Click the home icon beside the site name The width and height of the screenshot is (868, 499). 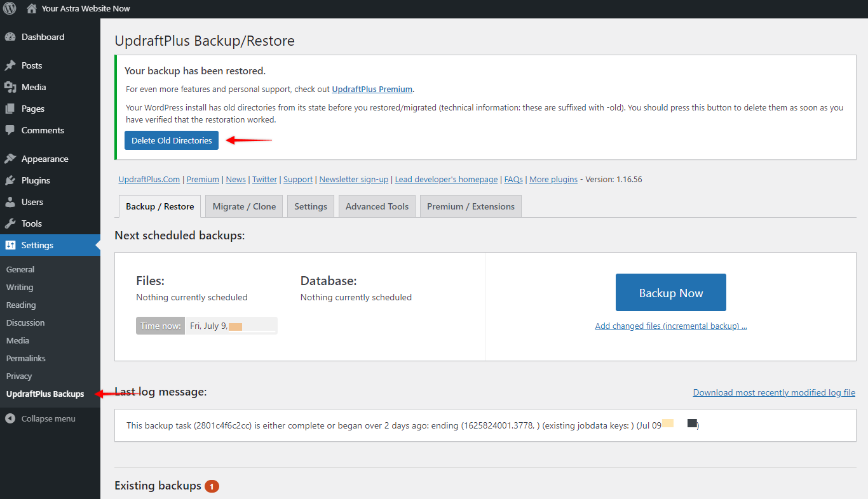(x=32, y=8)
